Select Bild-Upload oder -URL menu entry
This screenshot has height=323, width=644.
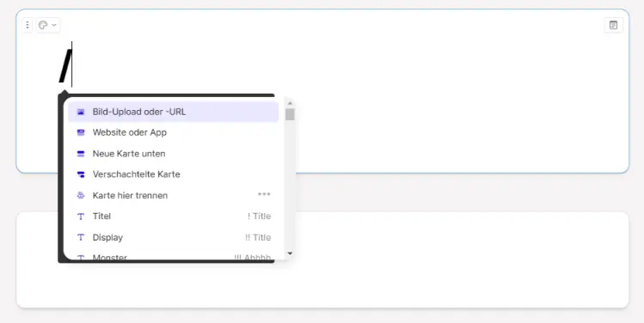click(x=174, y=112)
